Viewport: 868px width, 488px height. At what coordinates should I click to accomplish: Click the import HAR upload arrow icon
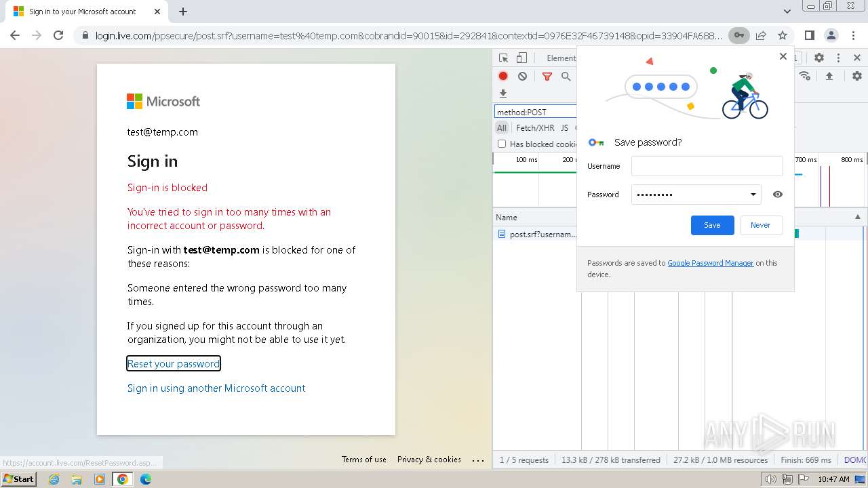(829, 77)
